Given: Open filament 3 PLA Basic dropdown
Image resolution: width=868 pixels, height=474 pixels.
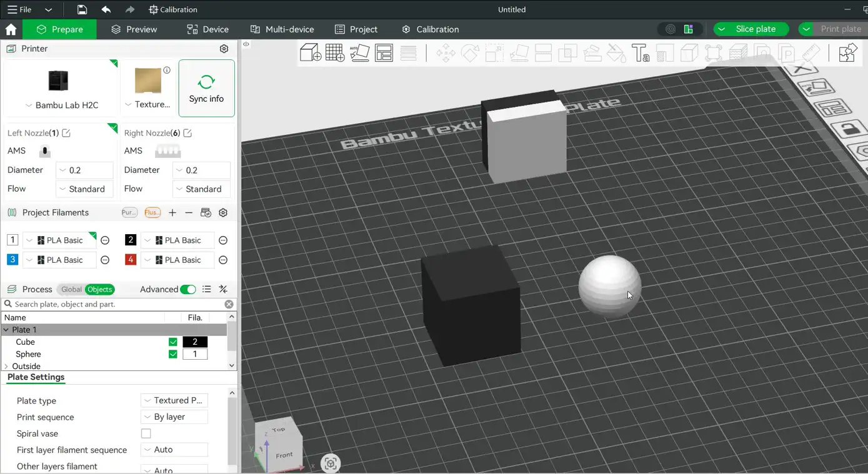Looking at the screenshot, I should 59,260.
